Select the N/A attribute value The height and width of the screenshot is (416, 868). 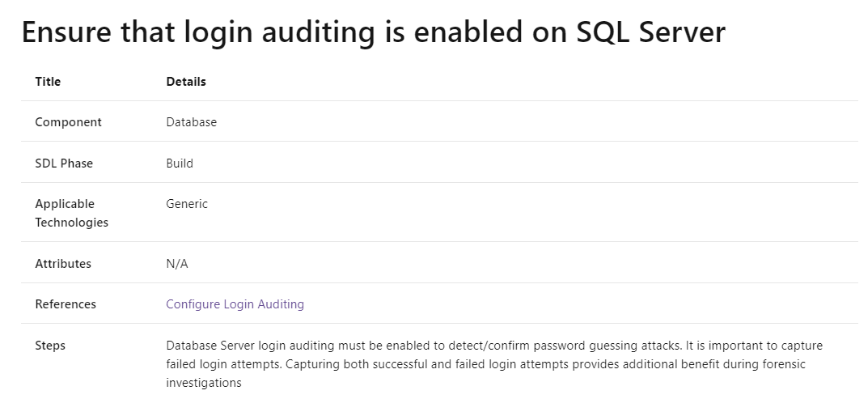pos(177,264)
